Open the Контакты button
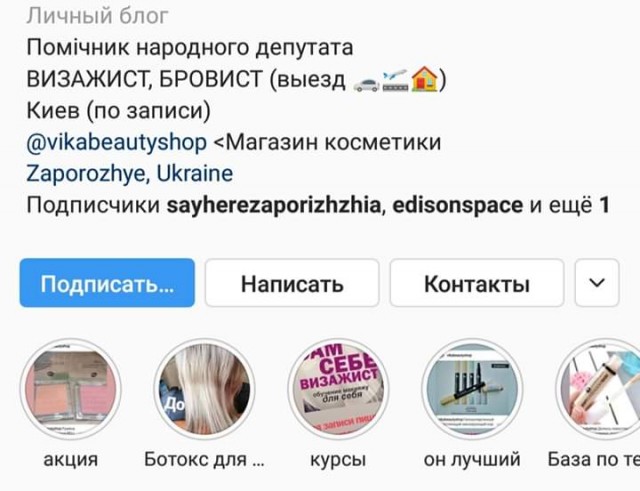 click(477, 282)
